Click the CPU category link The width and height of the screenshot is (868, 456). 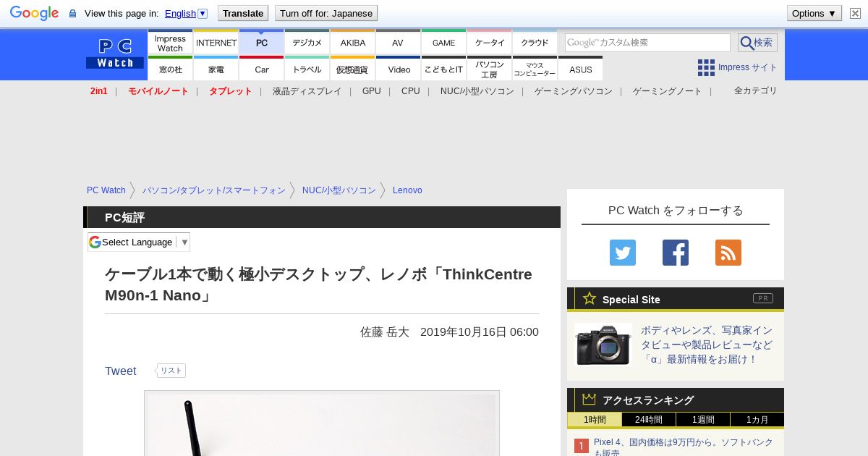[411, 91]
